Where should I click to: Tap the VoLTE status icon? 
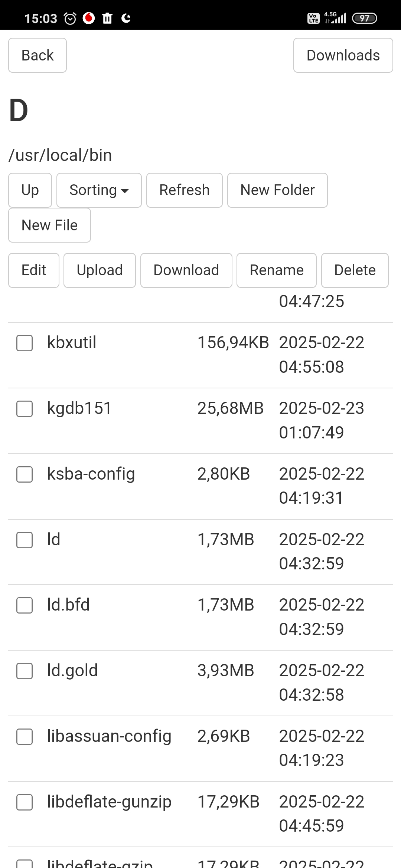pos(313,18)
